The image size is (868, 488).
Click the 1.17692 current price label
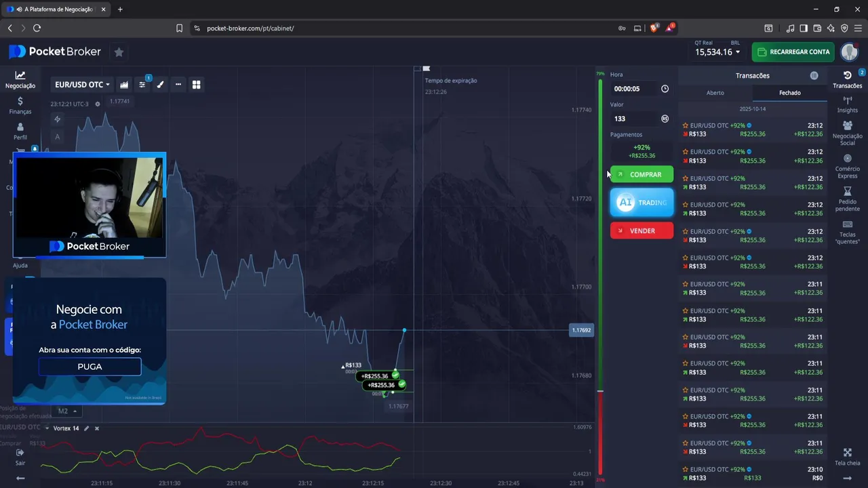point(581,330)
